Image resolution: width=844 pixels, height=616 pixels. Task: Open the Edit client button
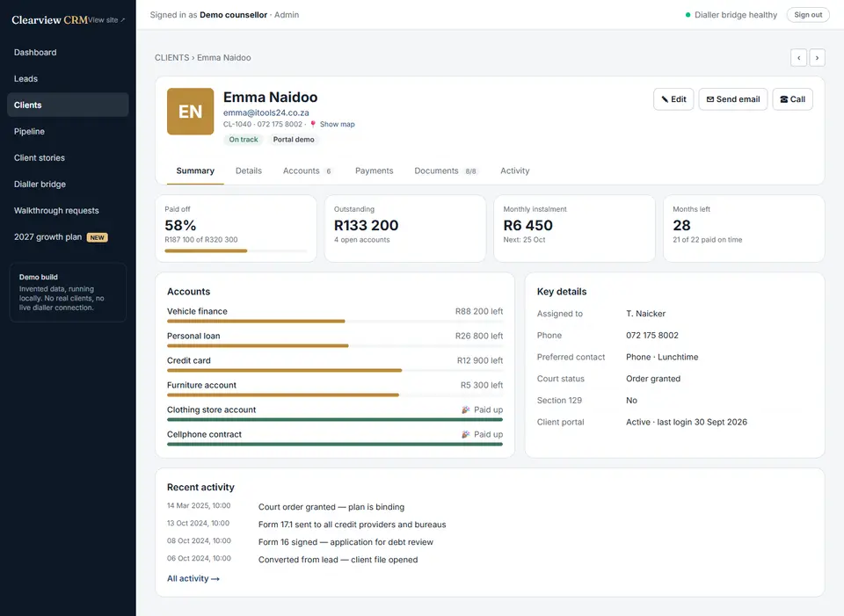tap(673, 99)
